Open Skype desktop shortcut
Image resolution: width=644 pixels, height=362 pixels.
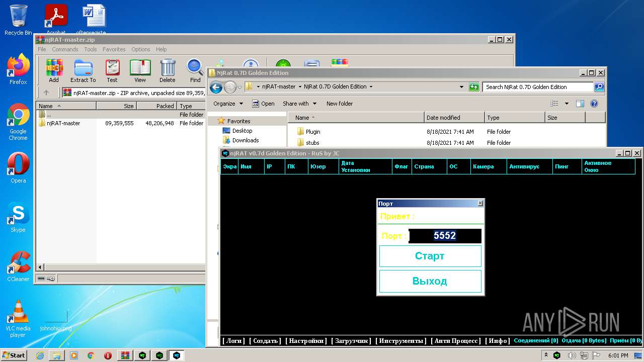(x=18, y=217)
